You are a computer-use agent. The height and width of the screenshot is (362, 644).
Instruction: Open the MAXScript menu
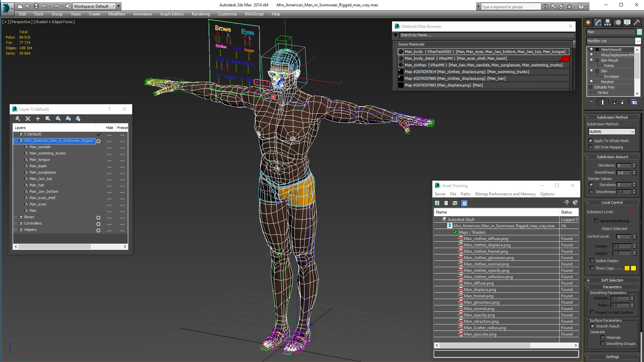pyautogui.click(x=254, y=14)
